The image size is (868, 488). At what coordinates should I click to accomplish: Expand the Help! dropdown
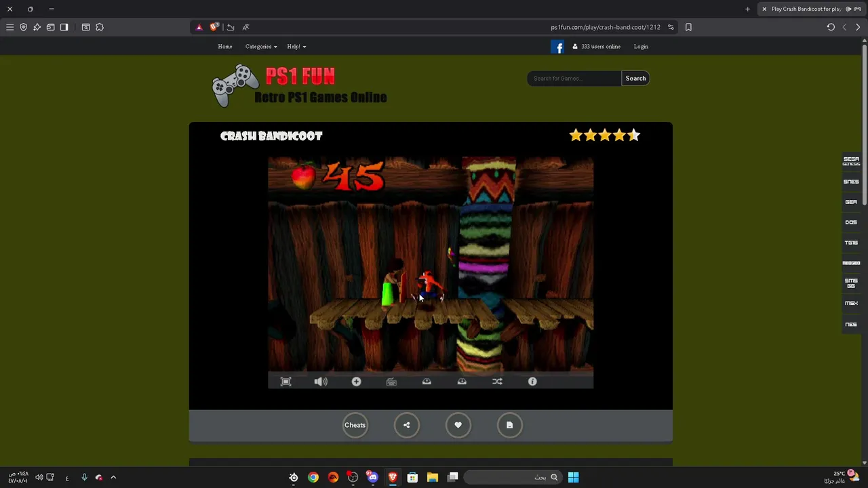click(296, 47)
